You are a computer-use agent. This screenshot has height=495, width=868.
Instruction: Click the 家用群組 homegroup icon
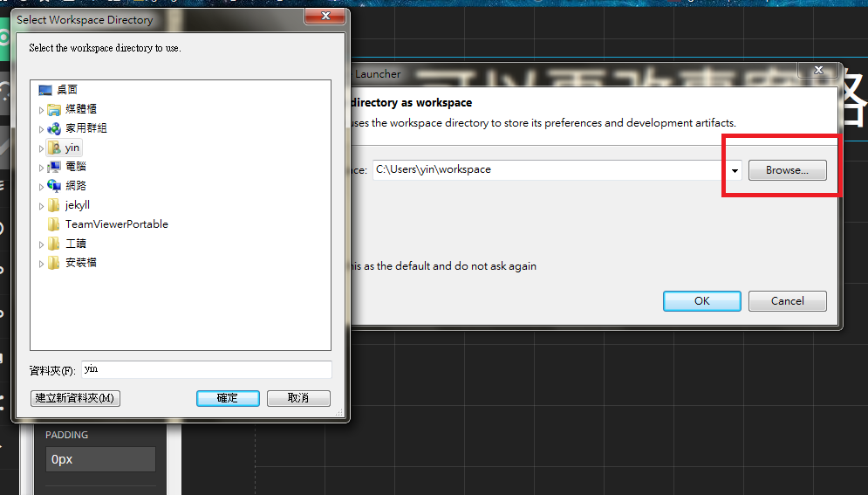coord(54,128)
